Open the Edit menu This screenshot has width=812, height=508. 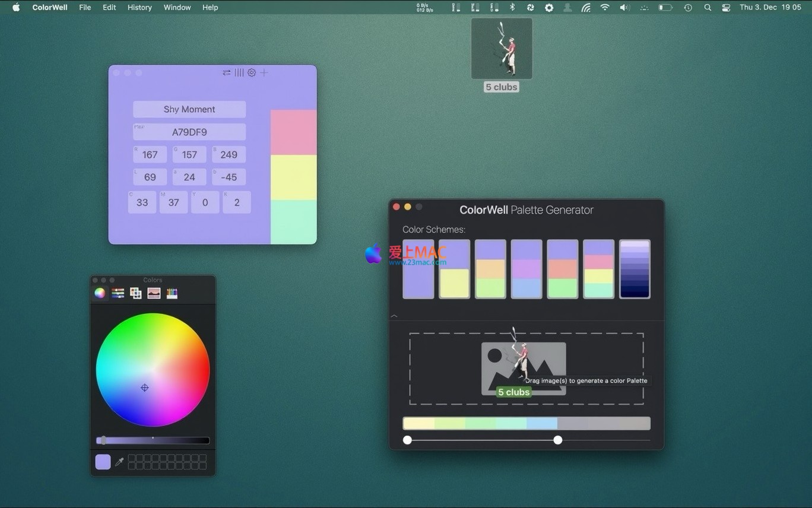click(x=109, y=8)
